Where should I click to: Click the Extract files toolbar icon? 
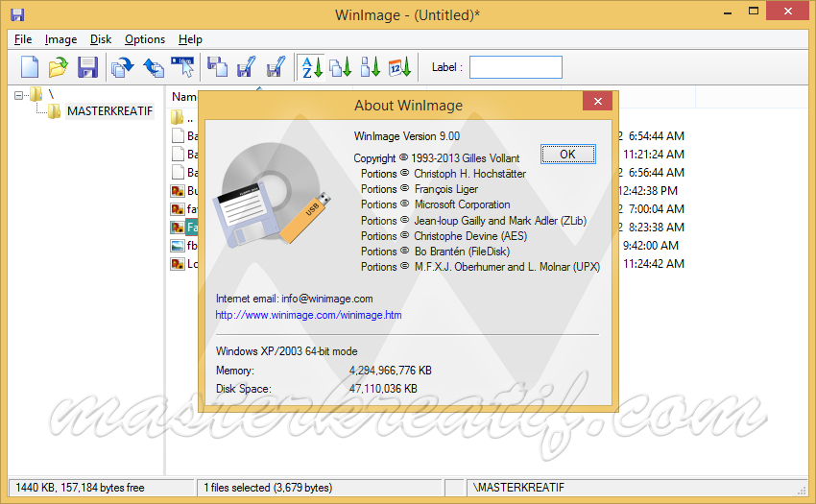[x=153, y=67]
